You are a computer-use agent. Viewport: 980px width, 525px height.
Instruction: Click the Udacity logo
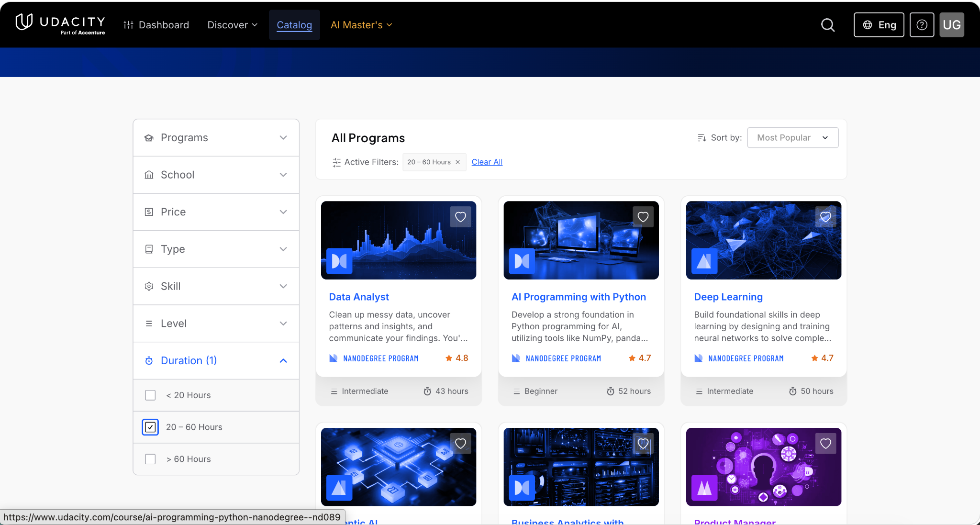tap(60, 24)
